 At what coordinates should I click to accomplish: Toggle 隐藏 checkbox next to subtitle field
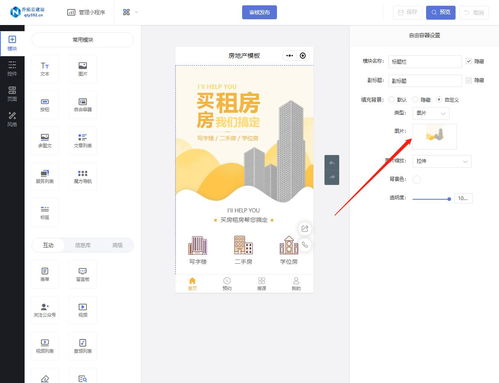click(469, 80)
